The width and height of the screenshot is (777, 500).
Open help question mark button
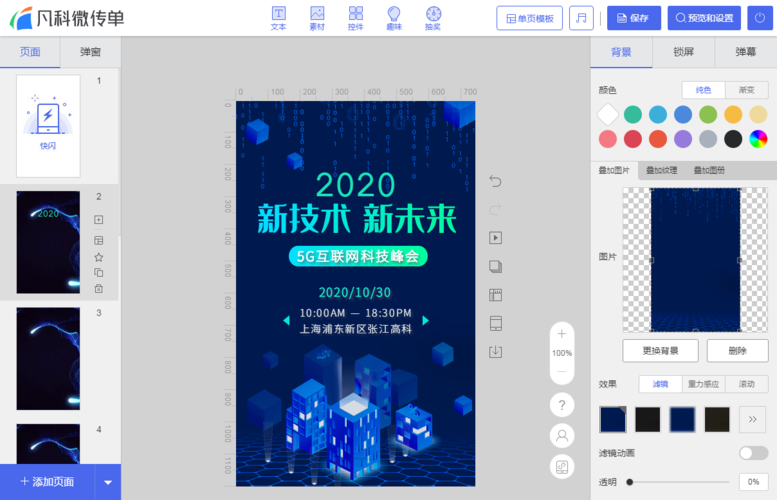click(562, 405)
